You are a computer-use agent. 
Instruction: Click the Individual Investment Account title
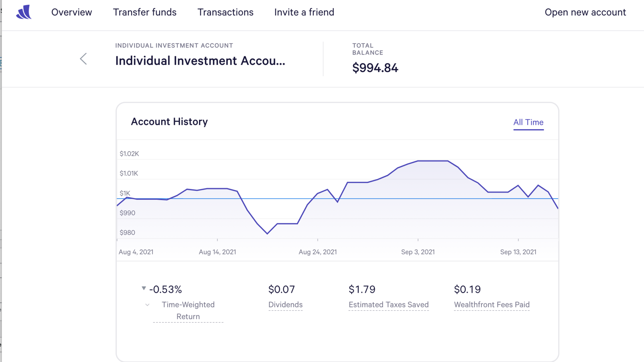click(200, 61)
